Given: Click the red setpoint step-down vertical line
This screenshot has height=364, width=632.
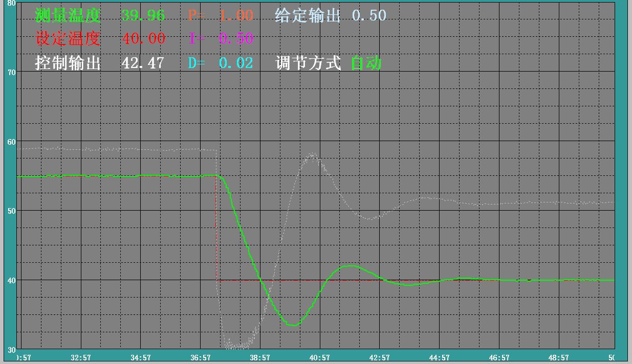Looking at the screenshot, I should [216, 227].
